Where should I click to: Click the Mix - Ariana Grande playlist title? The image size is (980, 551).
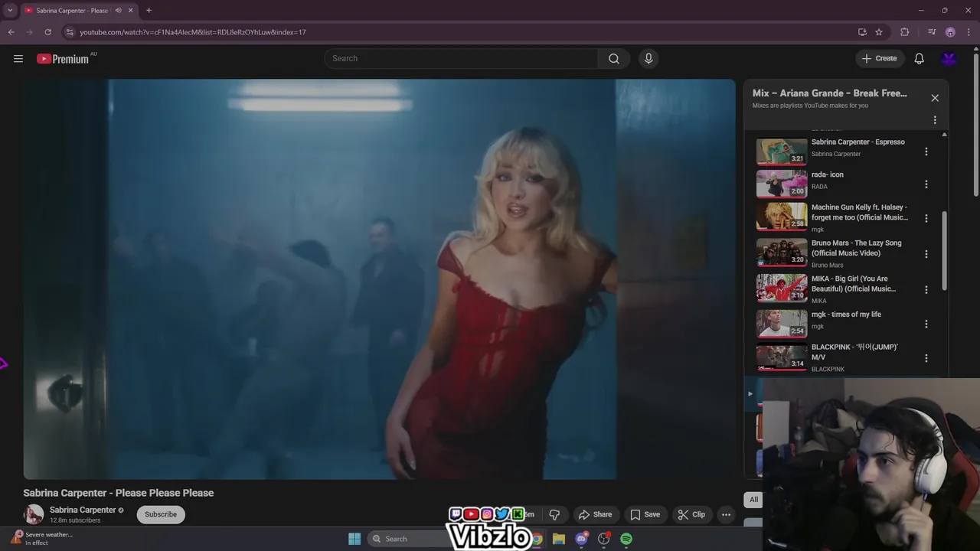pos(830,93)
